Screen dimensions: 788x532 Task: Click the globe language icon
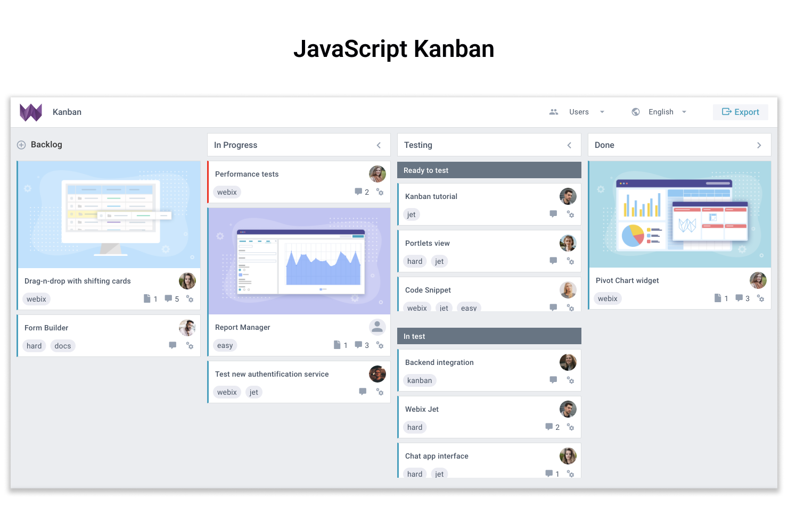coord(636,112)
